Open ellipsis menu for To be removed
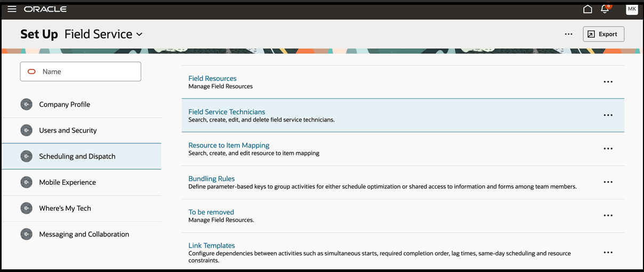The height and width of the screenshot is (272, 644). point(608,216)
